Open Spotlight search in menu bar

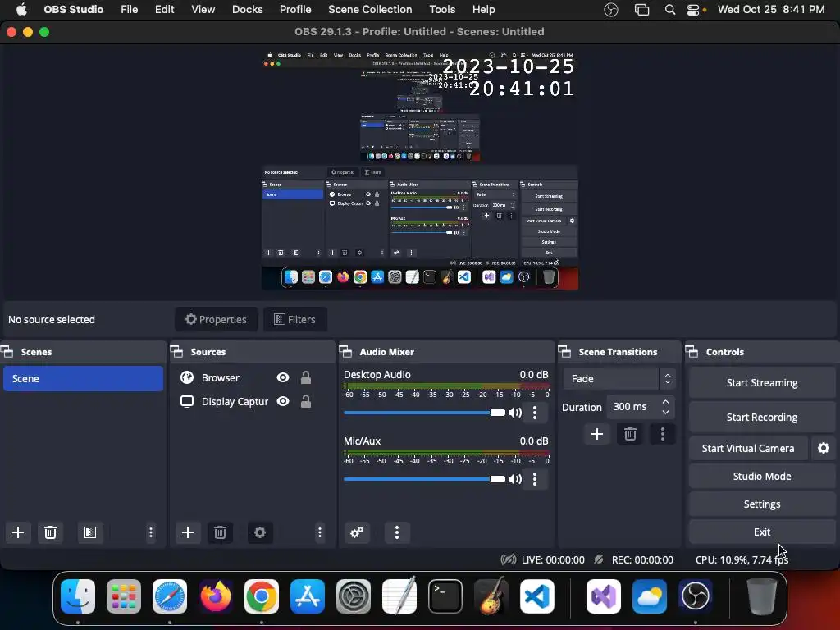(x=669, y=10)
